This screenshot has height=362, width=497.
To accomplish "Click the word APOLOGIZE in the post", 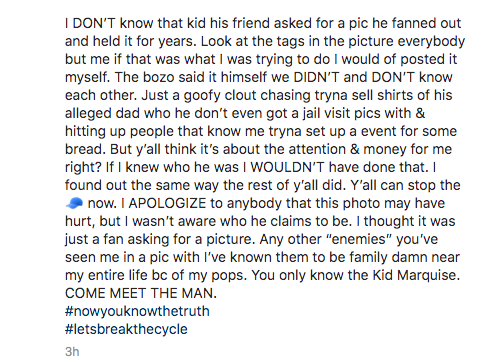I will pyautogui.click(x=167, y=203).
